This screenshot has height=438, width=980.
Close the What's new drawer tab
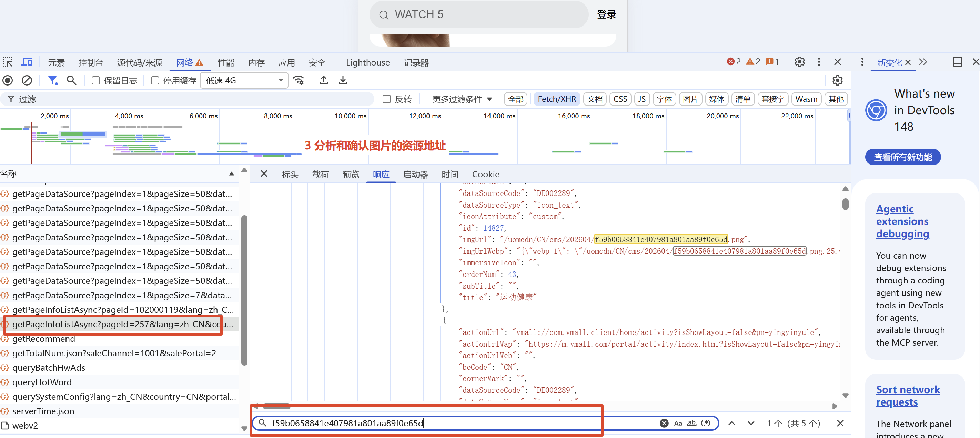(908, 62)
